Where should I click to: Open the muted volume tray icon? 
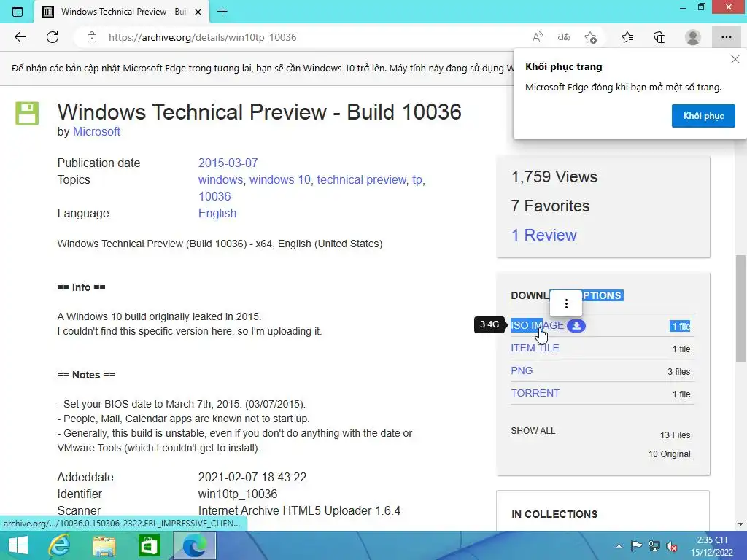click(x=672, y=546)
